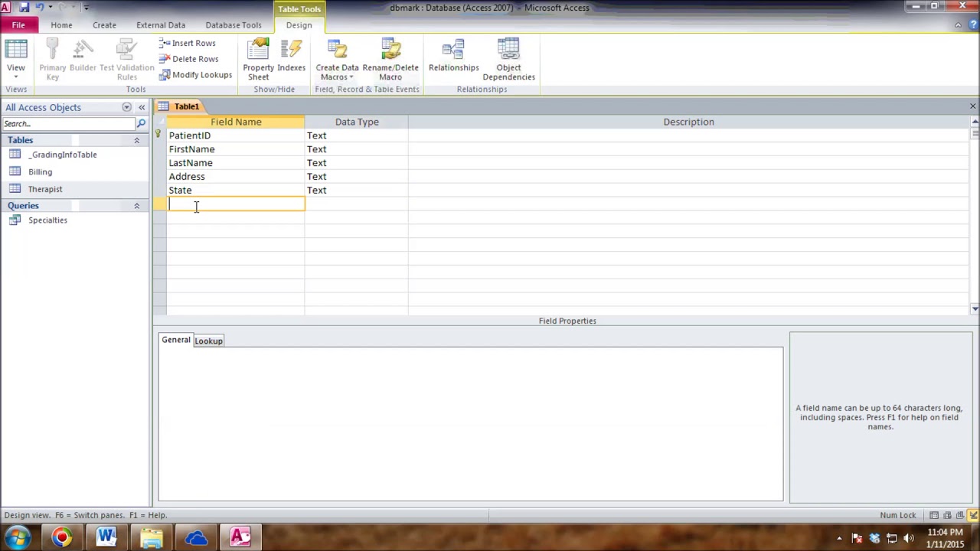980x551 pixels.
Task: Click the empty Field Name input cell
Action: (236, 204)
